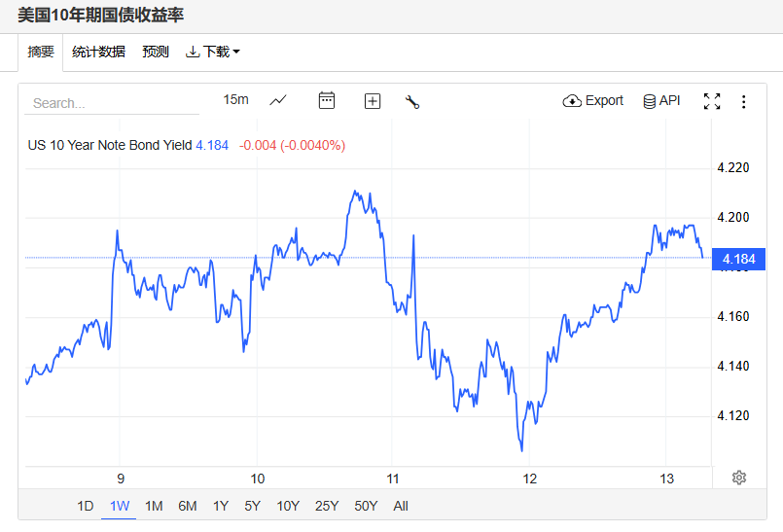Select the 10Y time range
Viewport: 783px width, 532px height.
point(288,506)
